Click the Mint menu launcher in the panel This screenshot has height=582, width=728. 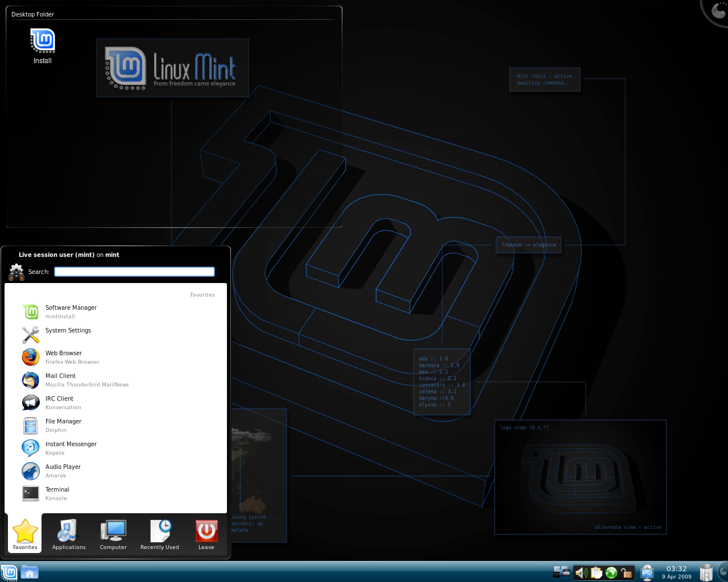(9, 572)
